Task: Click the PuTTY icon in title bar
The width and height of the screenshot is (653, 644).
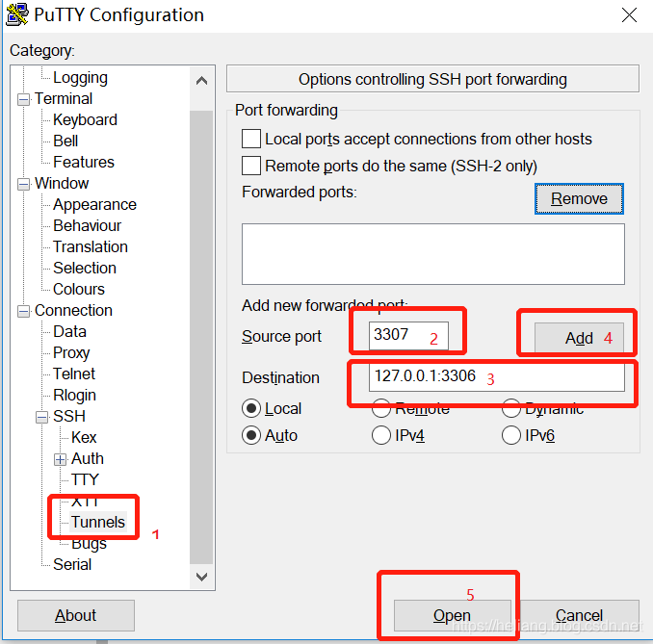Action: [17, 14]
